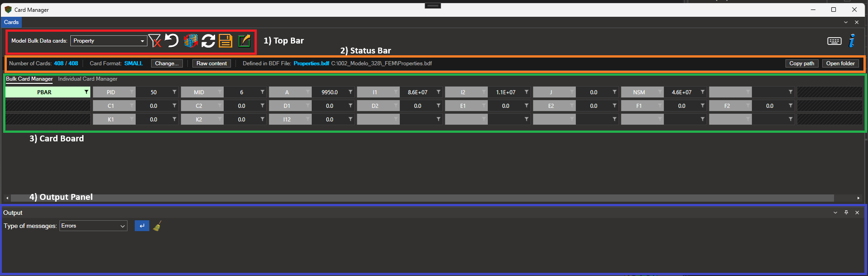This screenshot has height=276, width=868.
Task: Click the Change... card format button
Action: click(x=167, y=63)
